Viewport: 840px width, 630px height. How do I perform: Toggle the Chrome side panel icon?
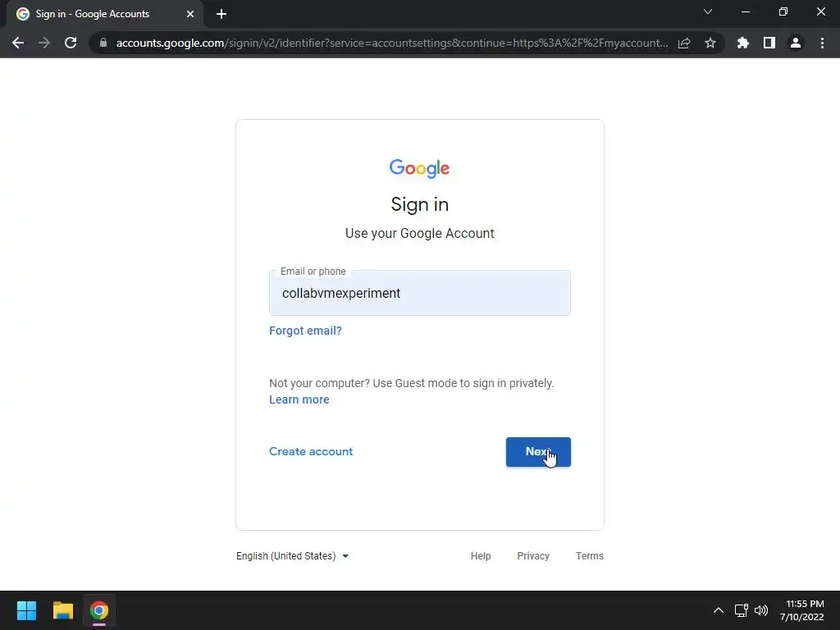(x=769, y=43)
